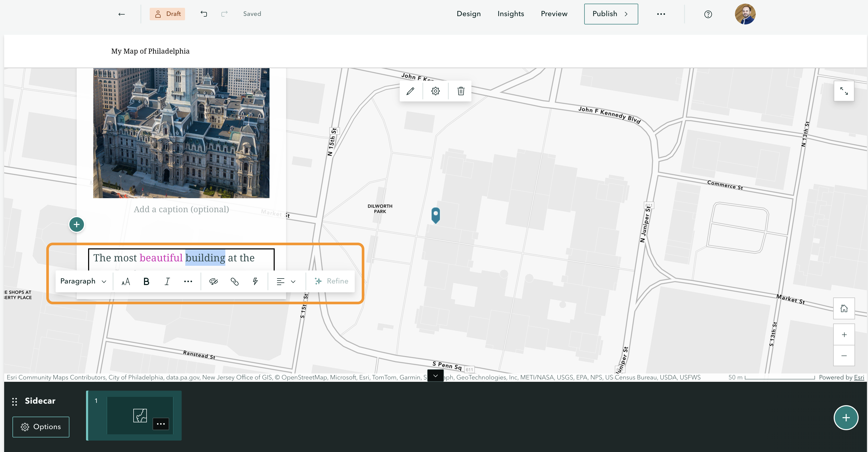Open Sidecar Options
Screen dimensions: 868x452
coord(41,427)
